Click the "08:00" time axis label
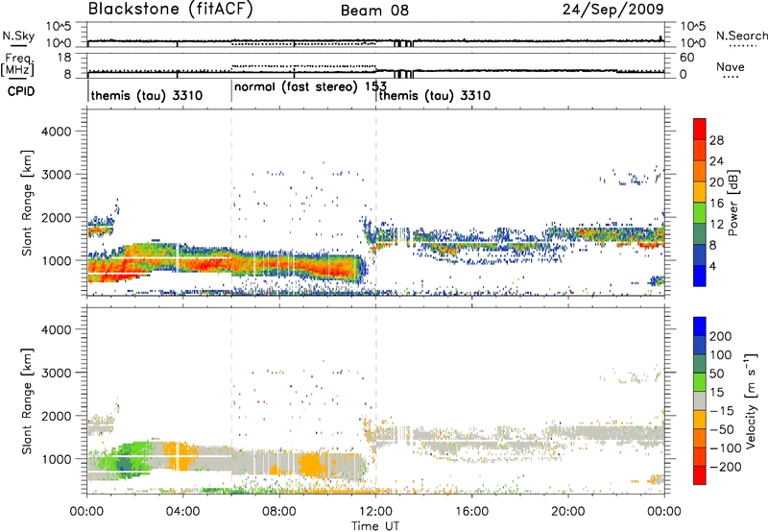The image size is (768, 532). click(x=279, y=511)
